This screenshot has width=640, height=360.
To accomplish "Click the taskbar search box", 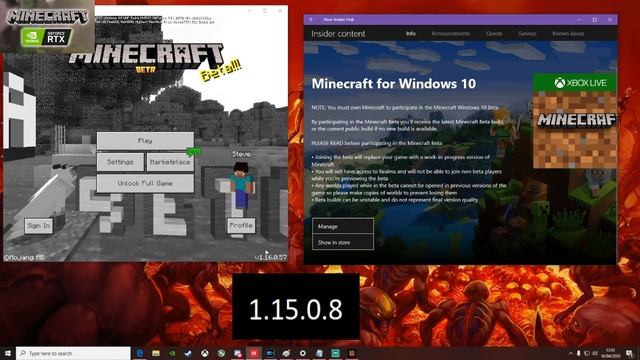I will pyautogui.click(x=73, y=353).
